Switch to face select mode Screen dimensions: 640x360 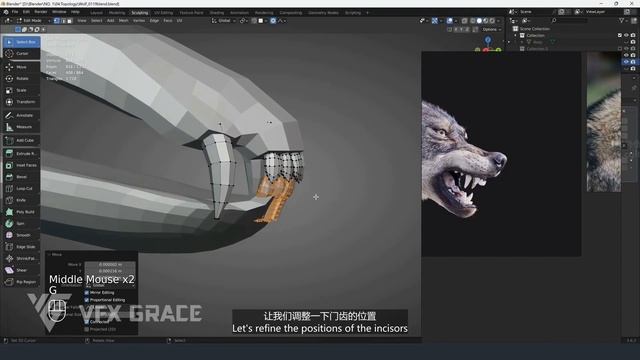click(70, 20)
